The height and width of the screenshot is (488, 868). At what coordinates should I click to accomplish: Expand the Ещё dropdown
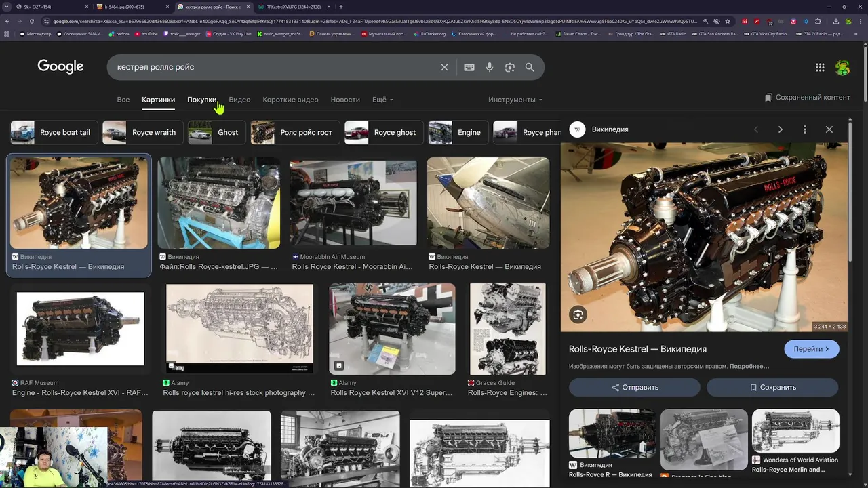point(382,100)
